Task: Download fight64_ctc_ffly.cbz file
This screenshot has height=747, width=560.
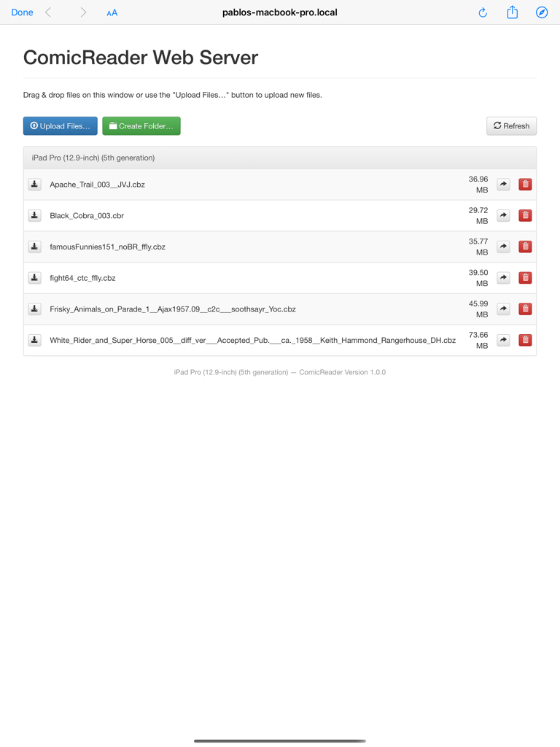Action: coord(34,278)
